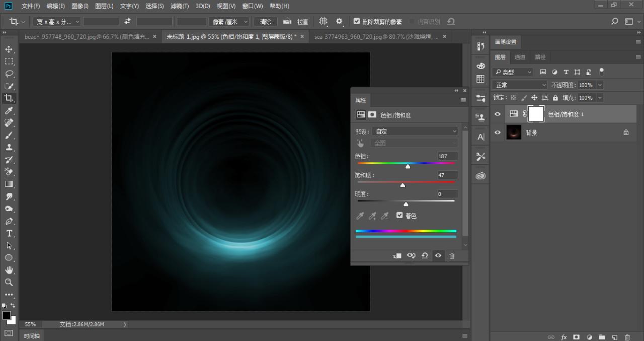Click the 色相 hue slider handle
The image size is (644, 341).
408,166
